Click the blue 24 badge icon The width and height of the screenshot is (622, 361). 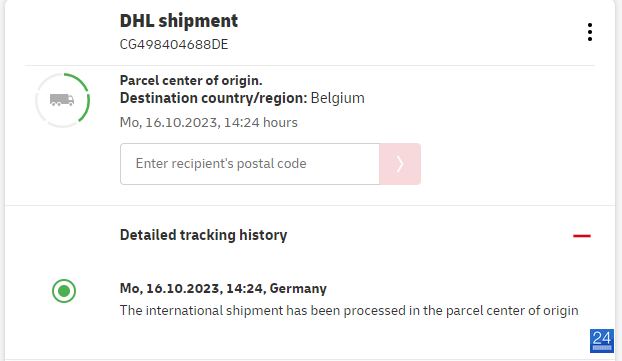(x=602, y=341)
